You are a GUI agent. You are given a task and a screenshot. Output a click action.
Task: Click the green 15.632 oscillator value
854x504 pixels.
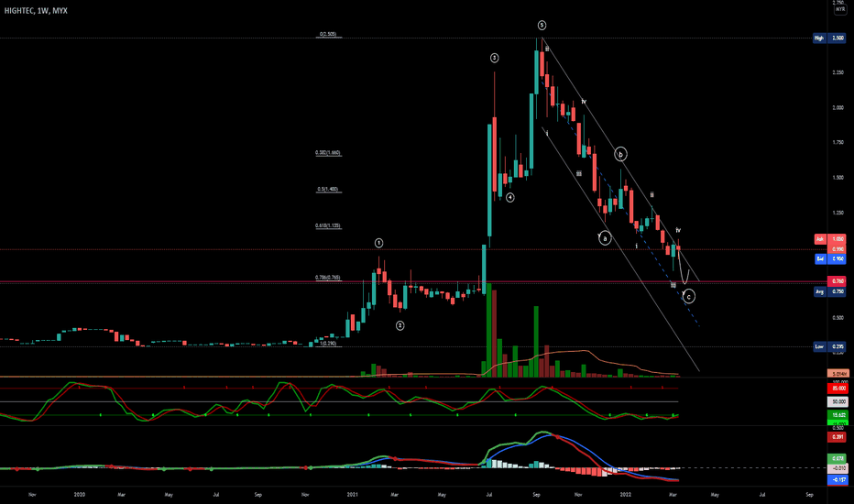pyautogui.click(x=838, y=415)
